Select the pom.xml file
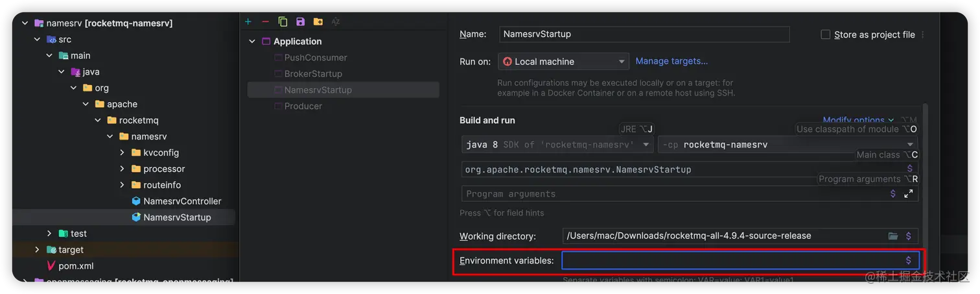This screenshot has width=980, height=294. pyautogui.click(x=76, y=266)
